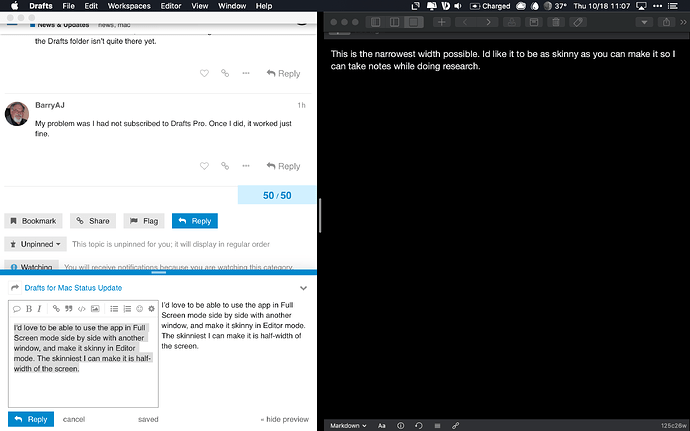Show draft info with the circled i icon
Viewport: 690px width, 431px height.
[400, 426]
